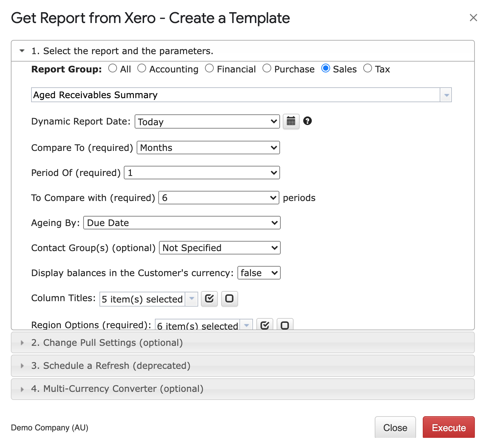Choose the Financial report group radio
The width and height of the screenshot is (485, 448).
click(209, 69)
